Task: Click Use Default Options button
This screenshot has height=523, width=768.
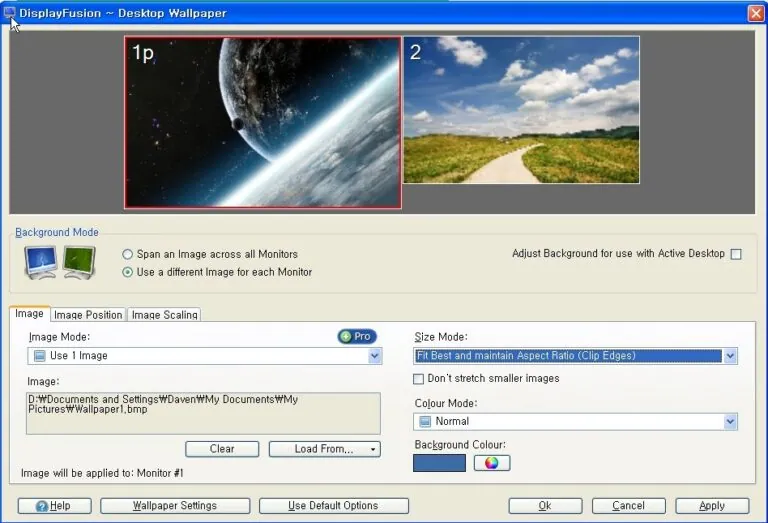Action: 334,506
